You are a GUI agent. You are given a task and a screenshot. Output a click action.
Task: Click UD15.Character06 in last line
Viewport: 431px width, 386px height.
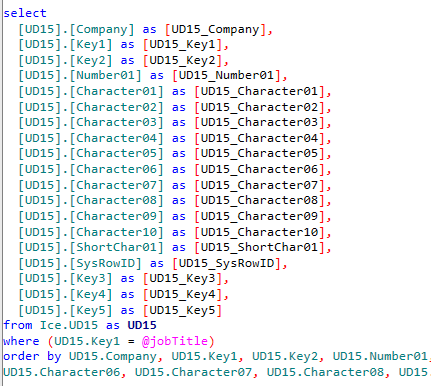pos(62,372)
